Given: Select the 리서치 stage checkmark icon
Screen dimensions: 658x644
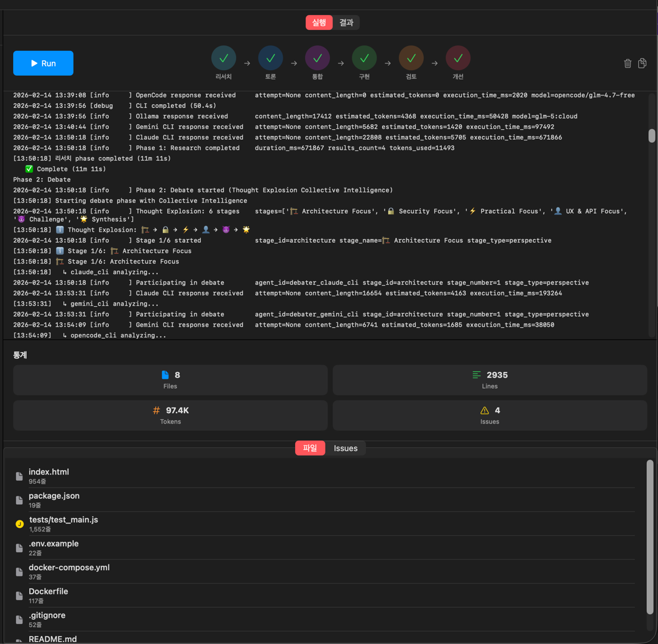Looking at the screenshot, I should pyautogui.click(x=224, y=58).
